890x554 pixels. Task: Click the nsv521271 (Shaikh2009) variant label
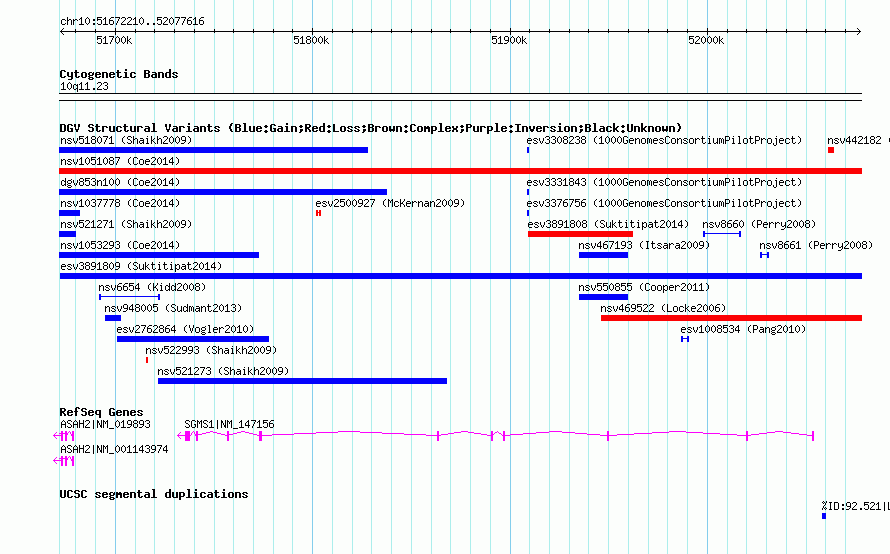click(126, 224)
